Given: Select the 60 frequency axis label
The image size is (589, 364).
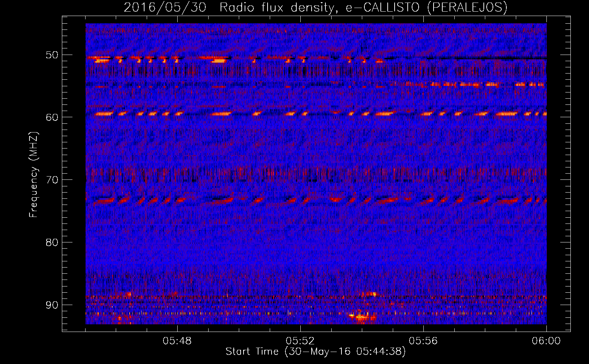Looking at the screenshot, I should pos(52,117).
